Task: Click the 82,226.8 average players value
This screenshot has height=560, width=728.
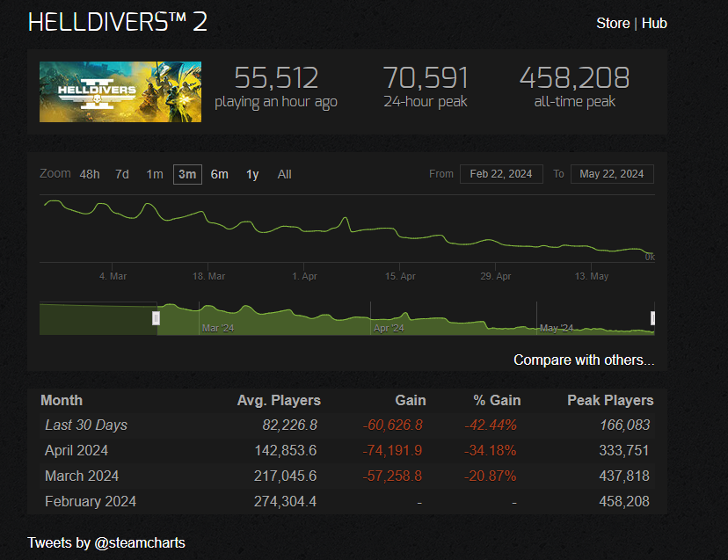Action: pyautogui.click(x=290, y=425)
